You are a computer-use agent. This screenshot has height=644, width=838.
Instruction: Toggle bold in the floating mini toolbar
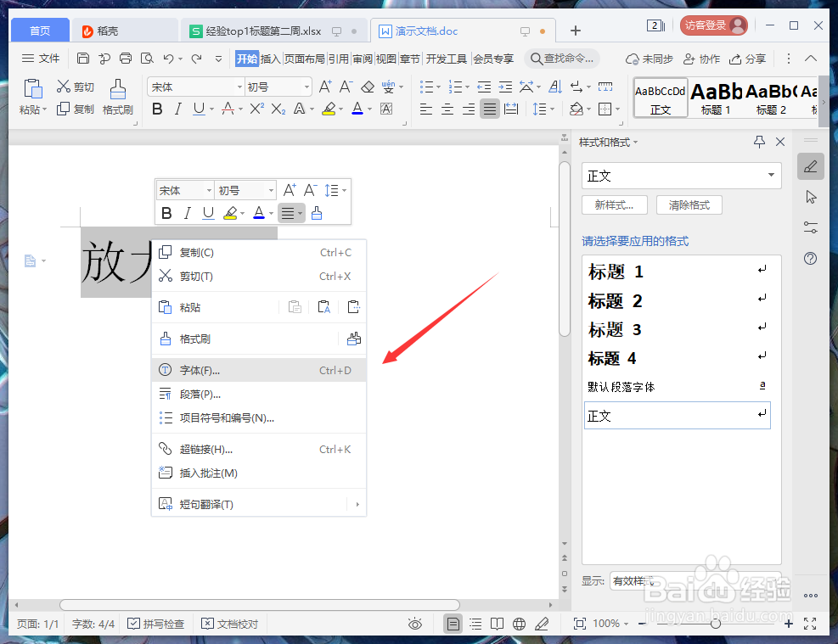coord(166,213)
